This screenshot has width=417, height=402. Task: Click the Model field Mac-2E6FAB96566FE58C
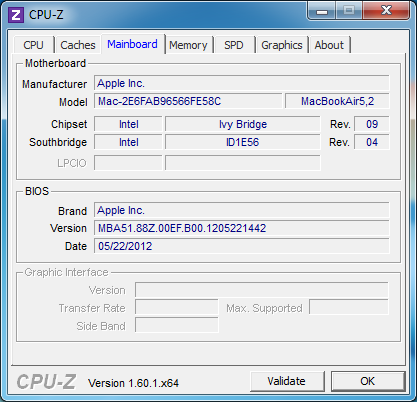click(188, 101)
